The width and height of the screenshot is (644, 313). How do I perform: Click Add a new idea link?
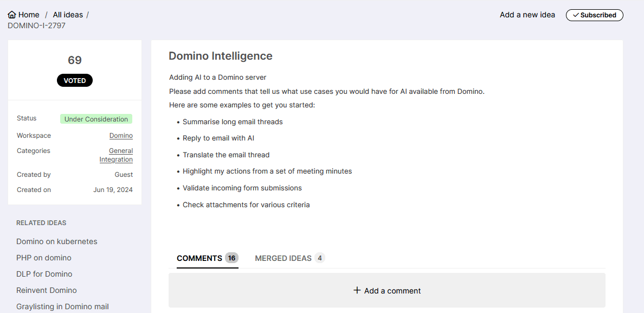pos(527,15)
